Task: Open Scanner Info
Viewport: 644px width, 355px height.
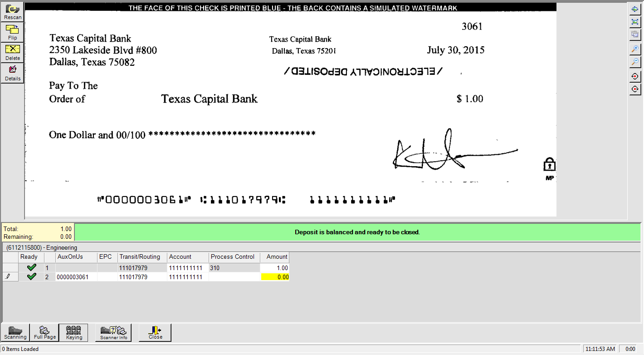Action: (x=113, y=333)
